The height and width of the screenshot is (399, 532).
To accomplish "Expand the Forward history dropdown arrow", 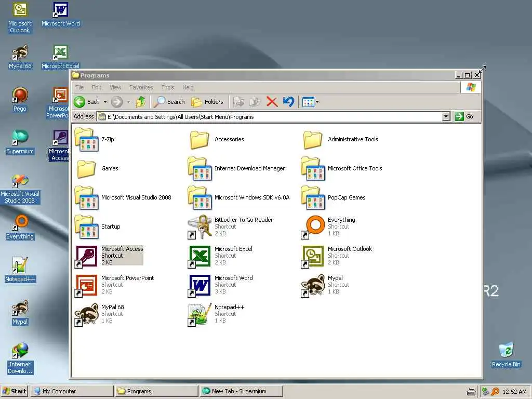I will click(128, 102).
